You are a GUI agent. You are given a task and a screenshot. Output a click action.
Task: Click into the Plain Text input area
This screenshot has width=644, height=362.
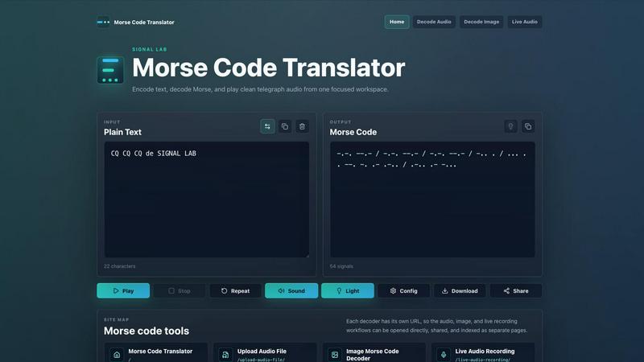pos(207,200)
